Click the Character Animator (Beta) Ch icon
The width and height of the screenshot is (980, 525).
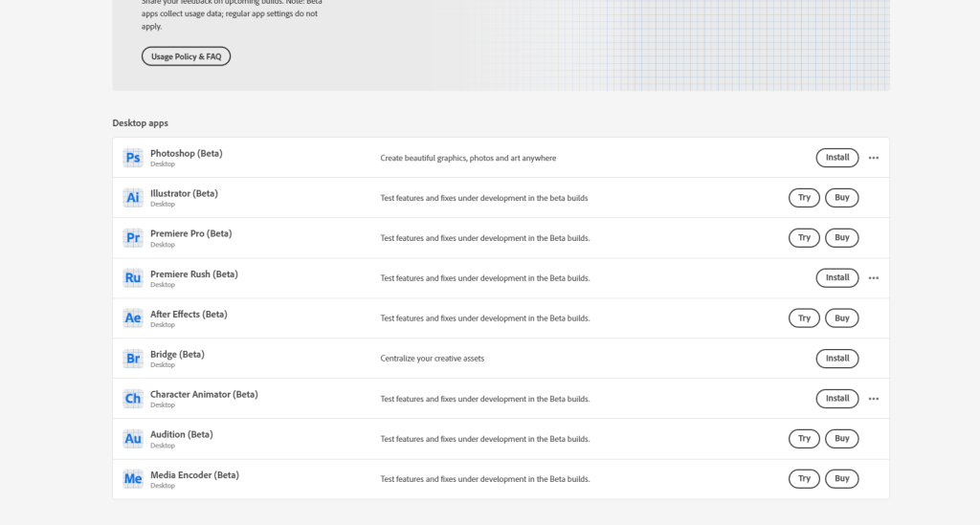[x=133, y=399]
